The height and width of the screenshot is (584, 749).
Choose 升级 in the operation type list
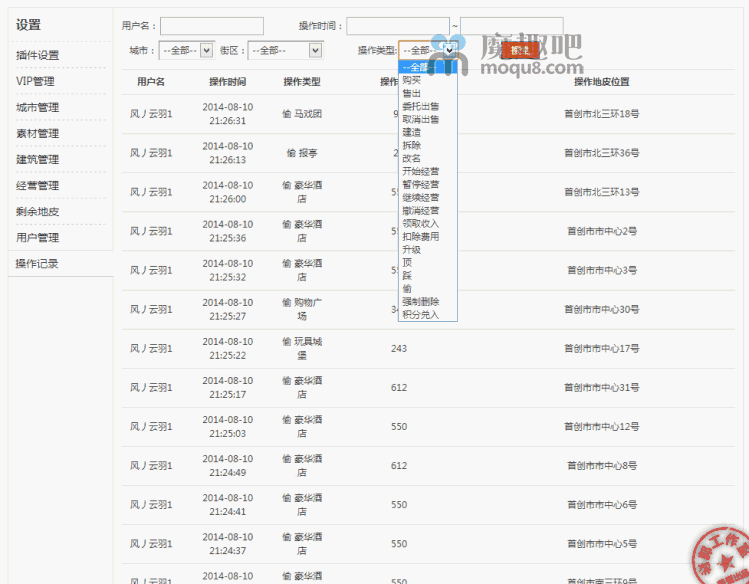point(428,249)
